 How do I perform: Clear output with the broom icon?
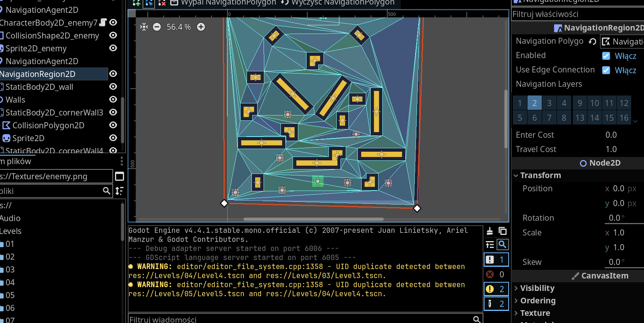point(490,231)
